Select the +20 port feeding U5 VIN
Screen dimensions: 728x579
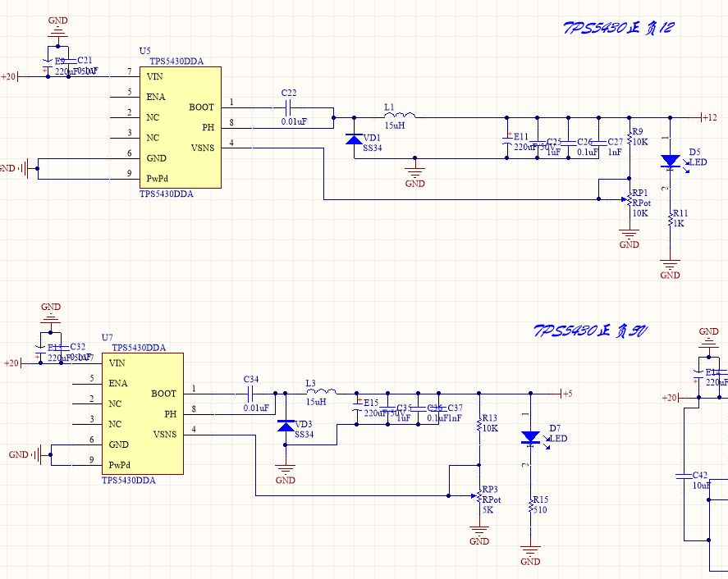pos(9,76)
